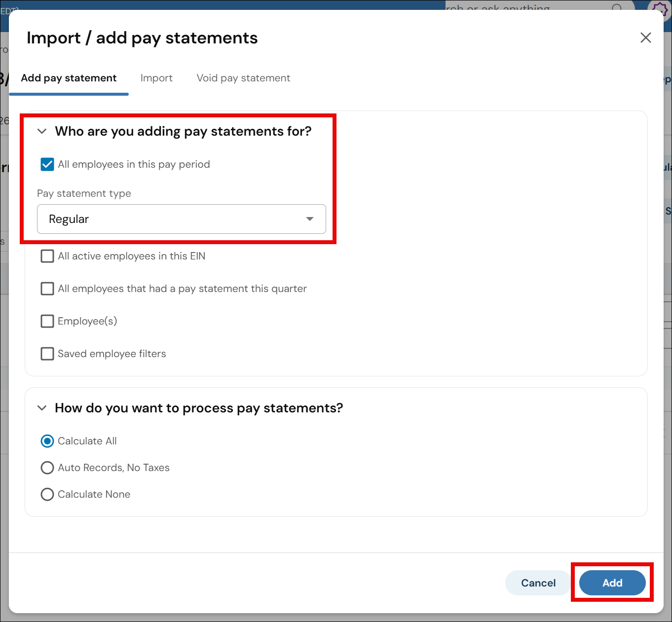Open the Void pay statement tab
Screen dimensions: 672x622
coord(243,78)
